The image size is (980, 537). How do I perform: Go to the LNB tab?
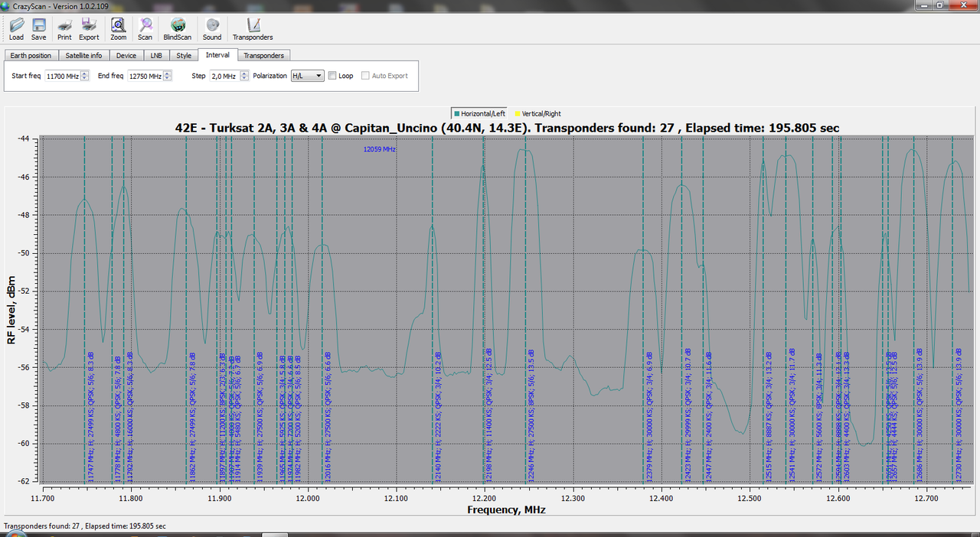[x=156, y=55]
